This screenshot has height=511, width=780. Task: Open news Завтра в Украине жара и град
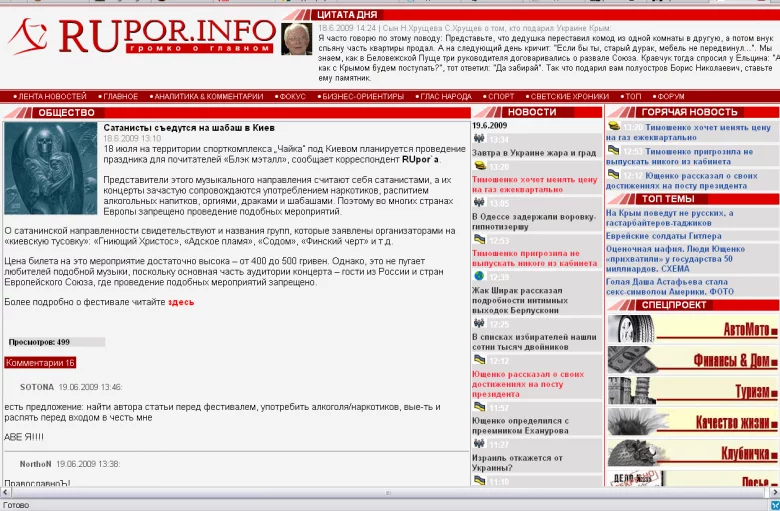(x=534, y=153)
